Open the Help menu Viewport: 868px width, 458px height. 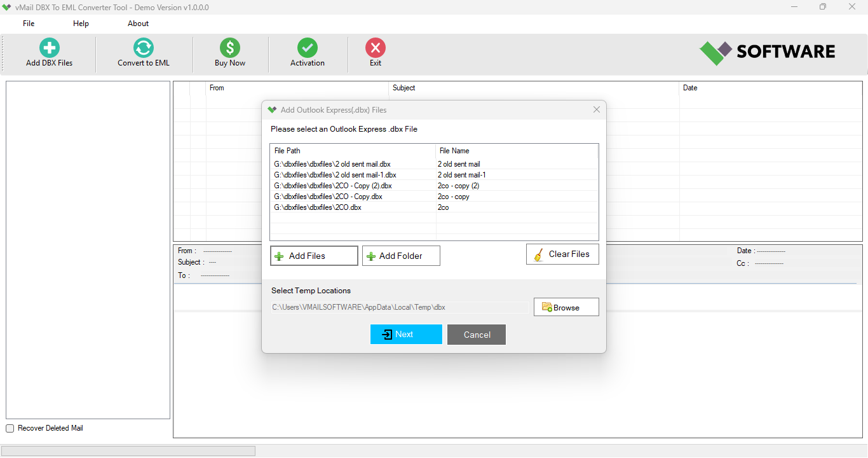81,24
